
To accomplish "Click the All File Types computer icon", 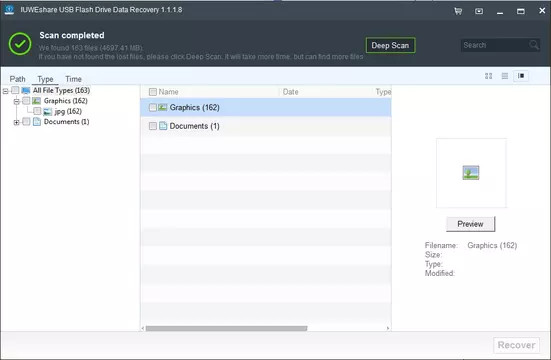I will [26, 91].
